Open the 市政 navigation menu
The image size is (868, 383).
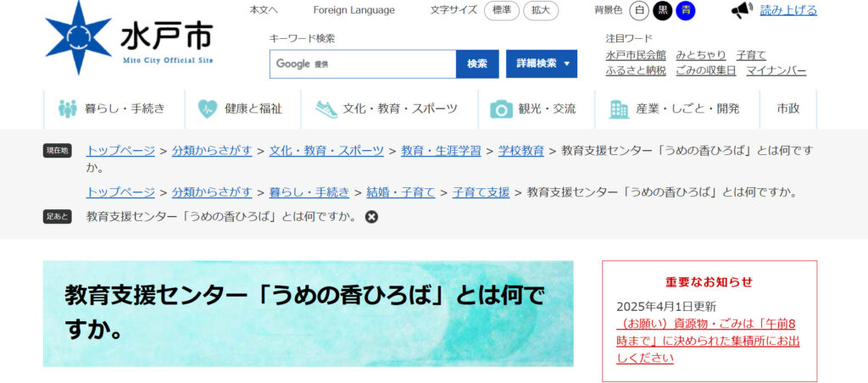tap(788, 108)
